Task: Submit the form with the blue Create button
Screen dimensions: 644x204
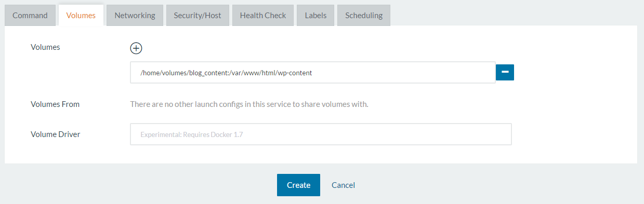Action: click(x=298, y=185)
